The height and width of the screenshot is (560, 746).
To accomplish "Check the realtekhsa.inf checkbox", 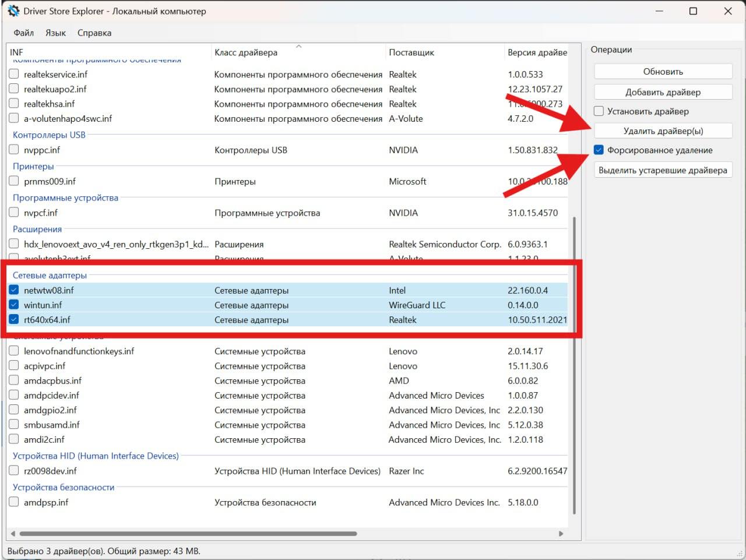I will (14, 103).
